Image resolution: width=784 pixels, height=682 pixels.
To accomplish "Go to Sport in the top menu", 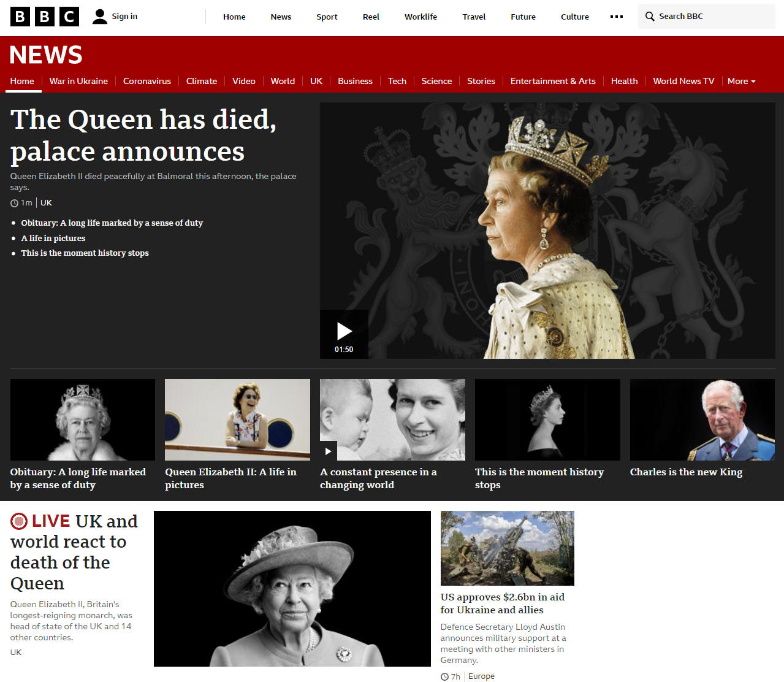I will point(327,17).
